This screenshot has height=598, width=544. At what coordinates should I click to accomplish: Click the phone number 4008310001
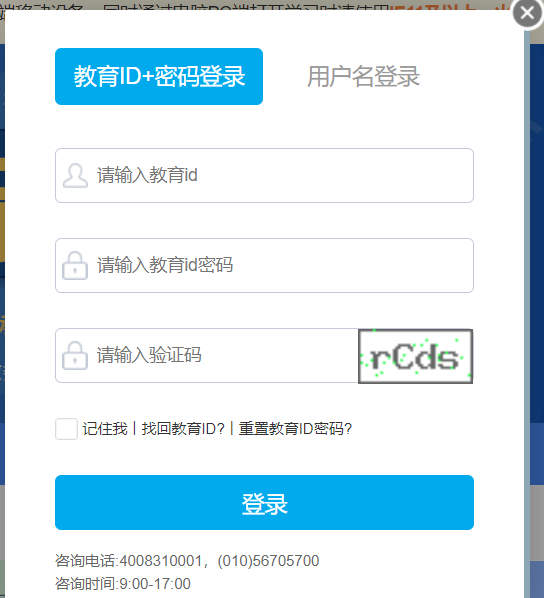click(161, 561)
